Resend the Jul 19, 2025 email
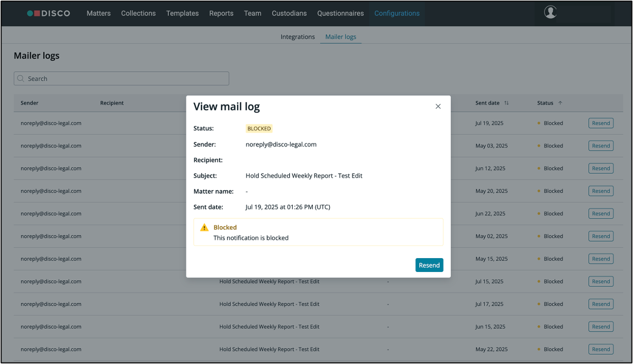This screenshot has width=633, height=364. click(601, 123)
